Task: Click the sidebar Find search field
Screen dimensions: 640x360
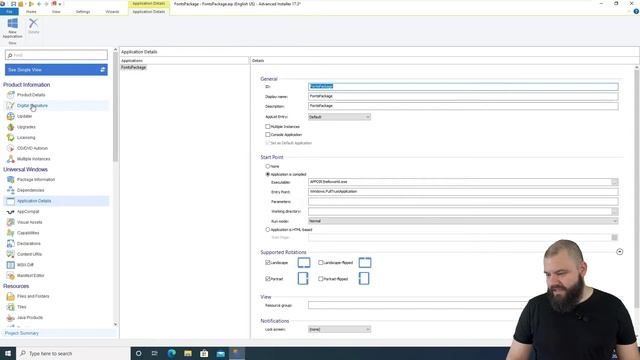Action: [x=56, y=55]
